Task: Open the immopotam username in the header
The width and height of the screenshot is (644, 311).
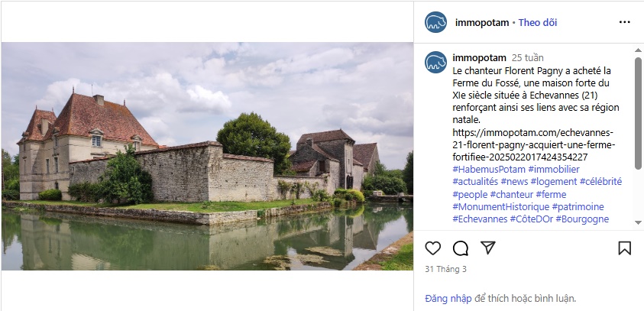Action: 481,22
